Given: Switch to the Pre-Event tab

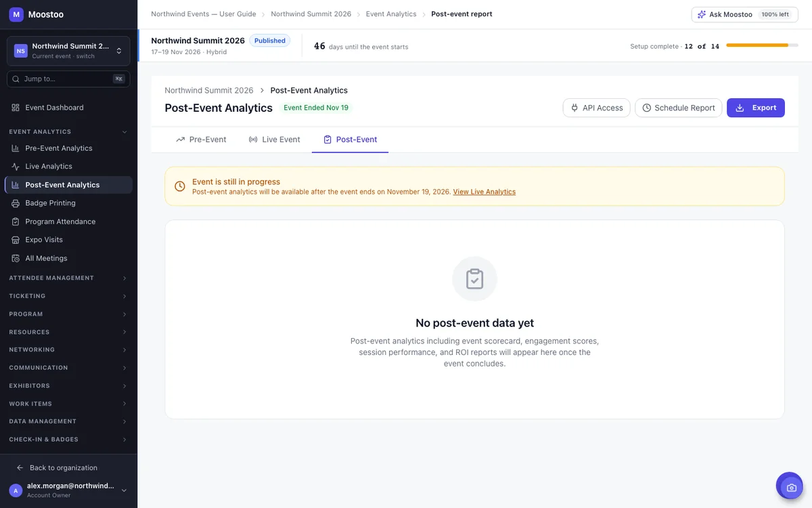Looking at the screenshot, I should pyautogui.click(x=201, y=140).
